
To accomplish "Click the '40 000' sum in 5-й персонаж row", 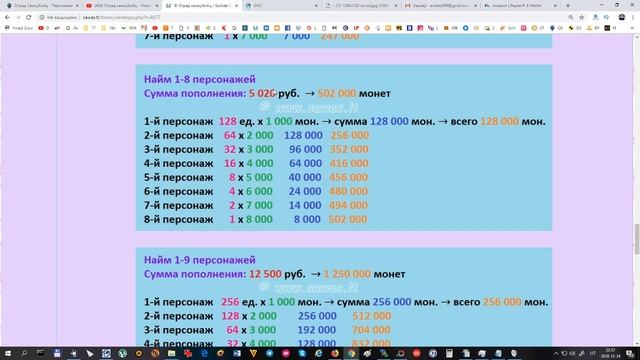I will tap(305, 178).
